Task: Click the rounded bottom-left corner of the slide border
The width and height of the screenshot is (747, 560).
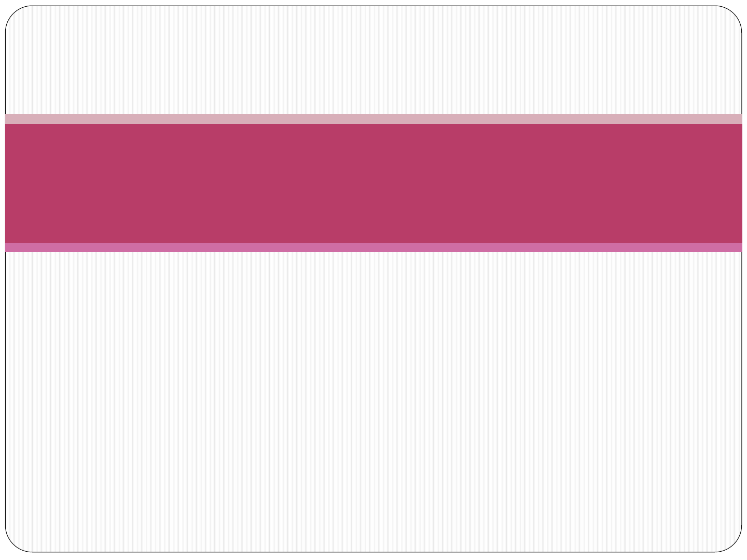Action: (14, 543)
